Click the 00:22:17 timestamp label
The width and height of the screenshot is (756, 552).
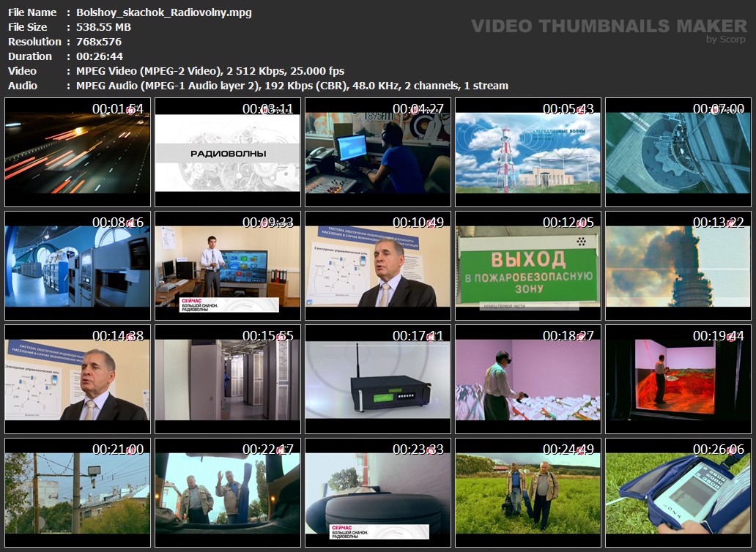coord(268,450)
